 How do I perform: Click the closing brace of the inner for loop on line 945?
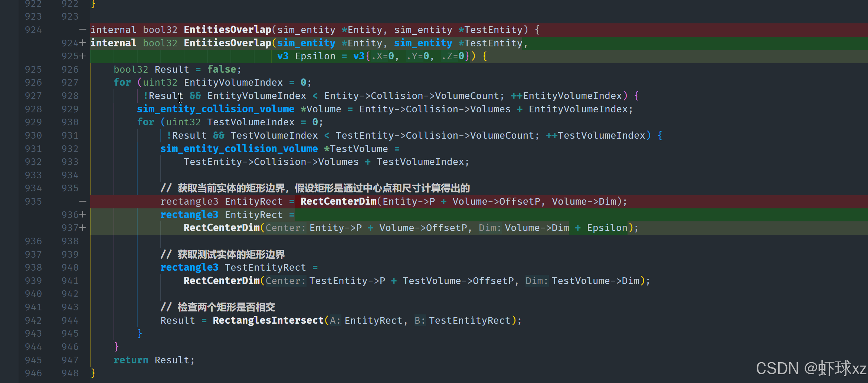click(x=140, y=333)
